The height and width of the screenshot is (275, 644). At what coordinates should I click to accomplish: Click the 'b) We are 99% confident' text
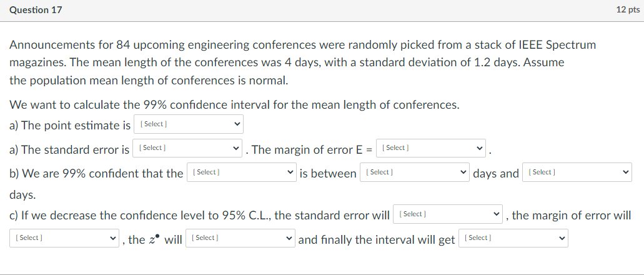(x=96, y=174)
